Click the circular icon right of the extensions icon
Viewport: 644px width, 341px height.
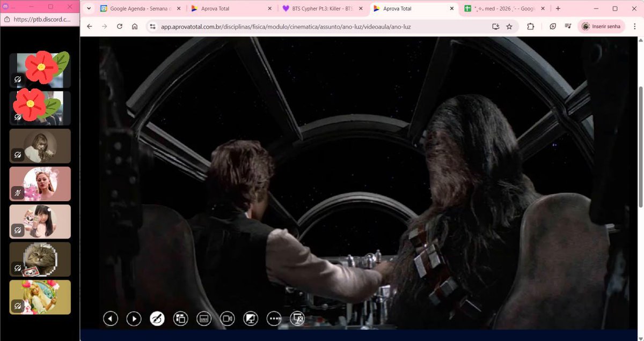coord(553,26)
